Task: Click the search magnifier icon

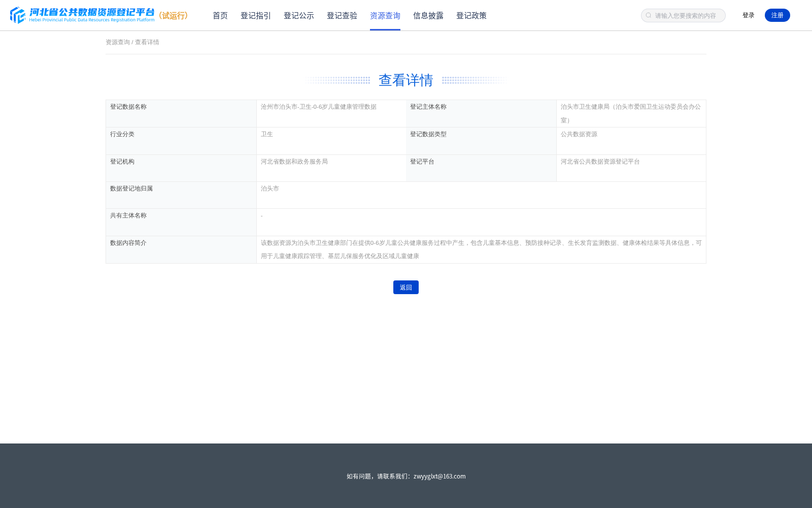Action: coord(649,15)
